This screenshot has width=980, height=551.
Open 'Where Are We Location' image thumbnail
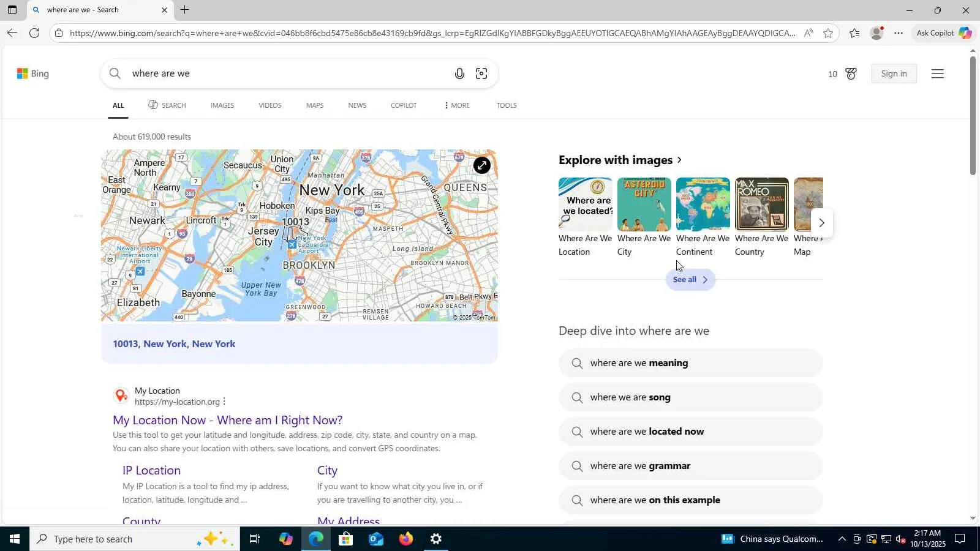click(x=585, y=204)
